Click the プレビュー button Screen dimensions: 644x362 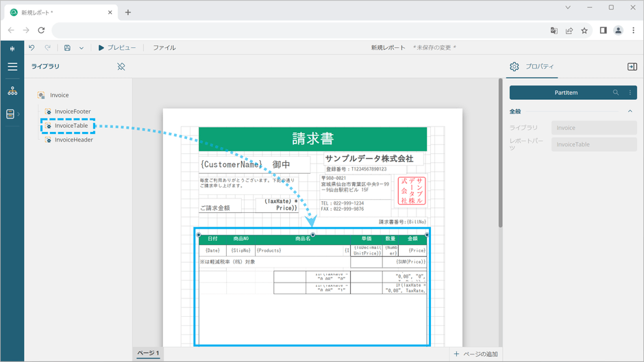pos(116,48)
